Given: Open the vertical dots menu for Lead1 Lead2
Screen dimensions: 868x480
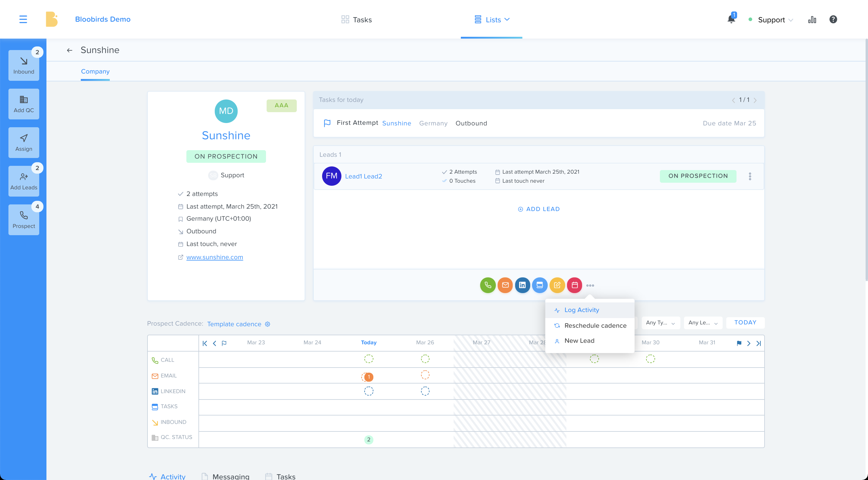Looking at the screenshot, I should click(750, 176).
